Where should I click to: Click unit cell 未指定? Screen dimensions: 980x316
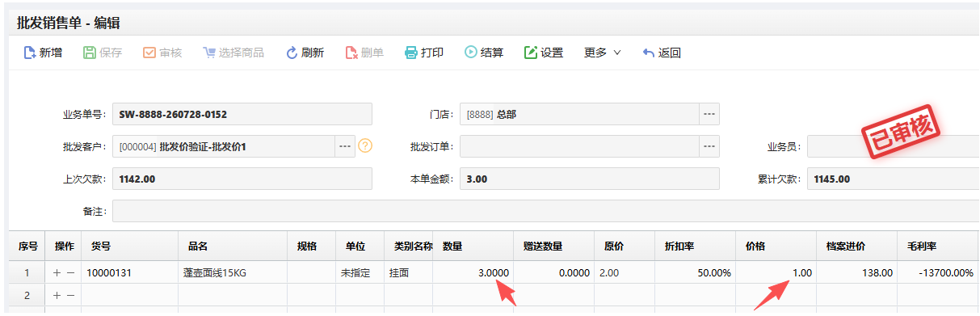tap(360, 273)
